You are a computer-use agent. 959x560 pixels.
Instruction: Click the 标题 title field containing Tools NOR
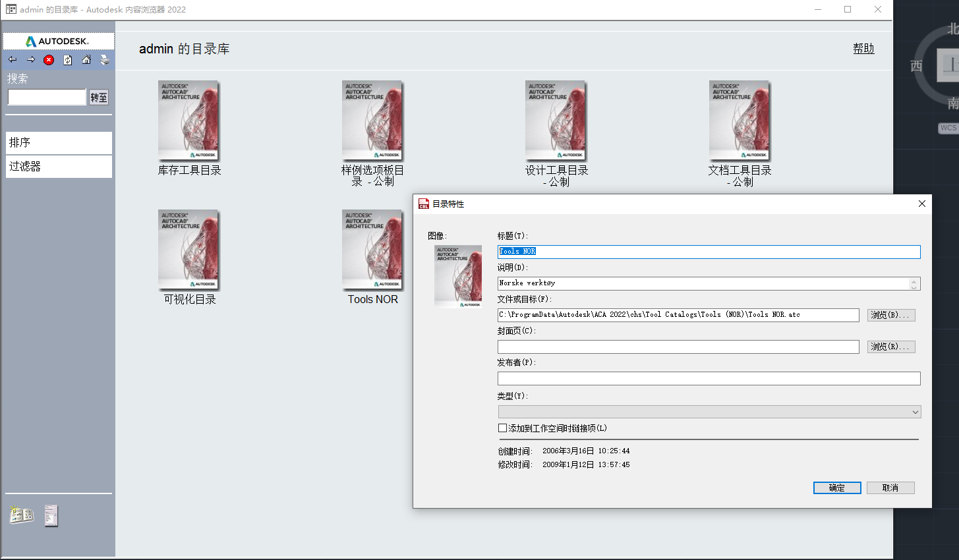pos(709,252)
